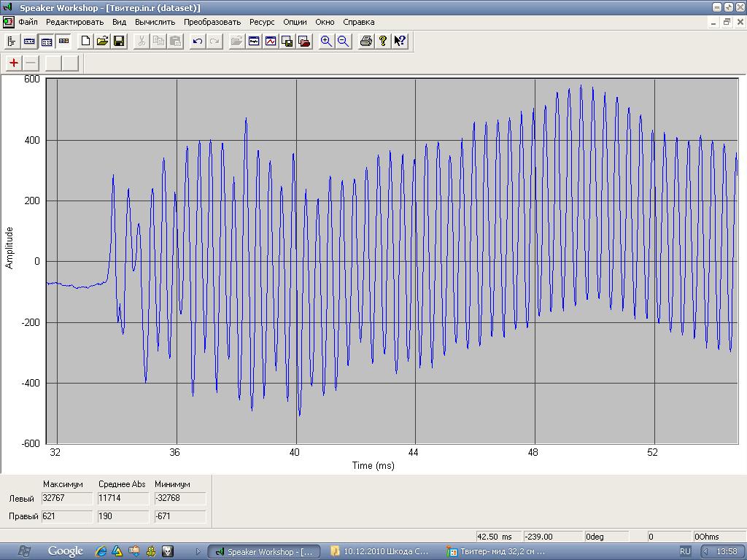The image size is (747, 560).
Task: Click the yellow question mark About icon
Action: coord(382,42)
